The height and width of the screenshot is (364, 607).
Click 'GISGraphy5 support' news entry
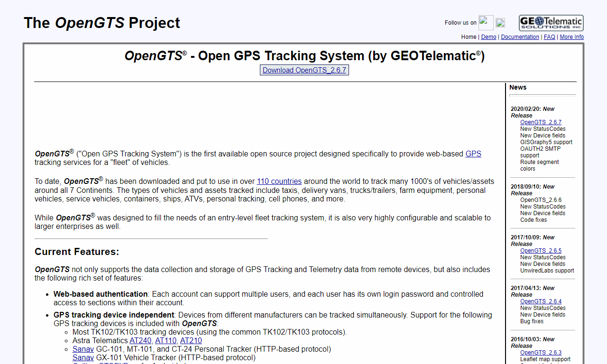[546, 142]
